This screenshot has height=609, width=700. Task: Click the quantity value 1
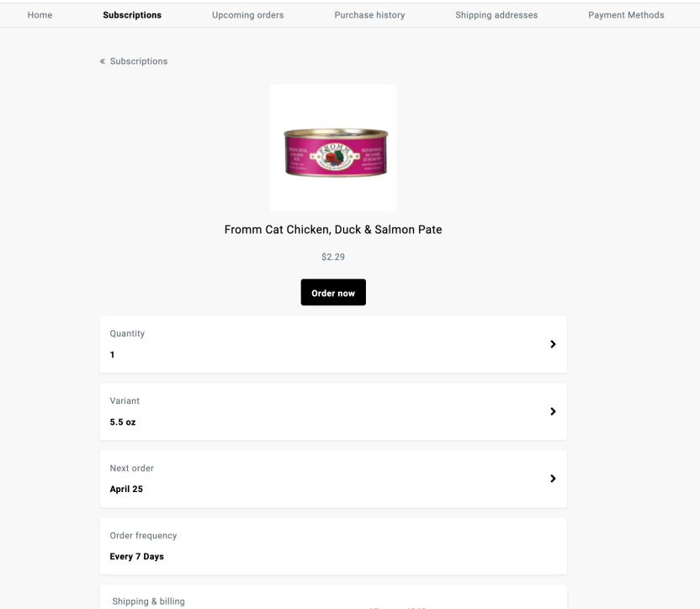pyautogui.click(x=112, y=355)
